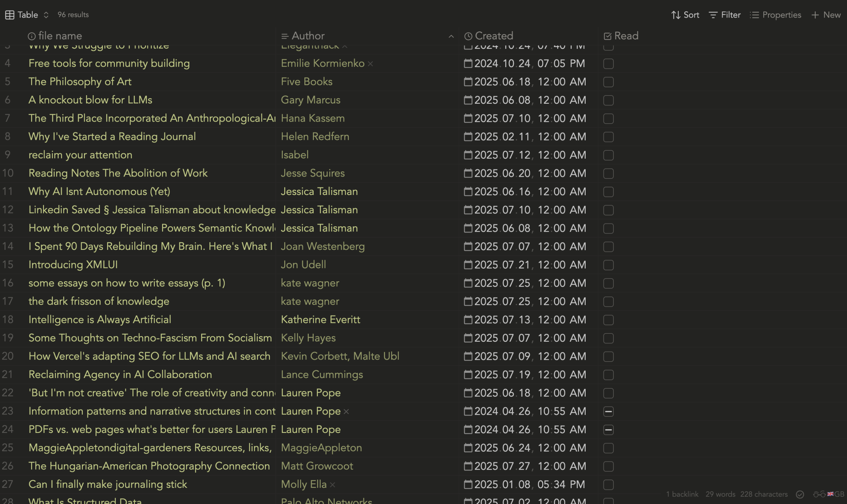Open the Filter options
The width and height of the screenshot is (847, 504).
pos(724,15)
